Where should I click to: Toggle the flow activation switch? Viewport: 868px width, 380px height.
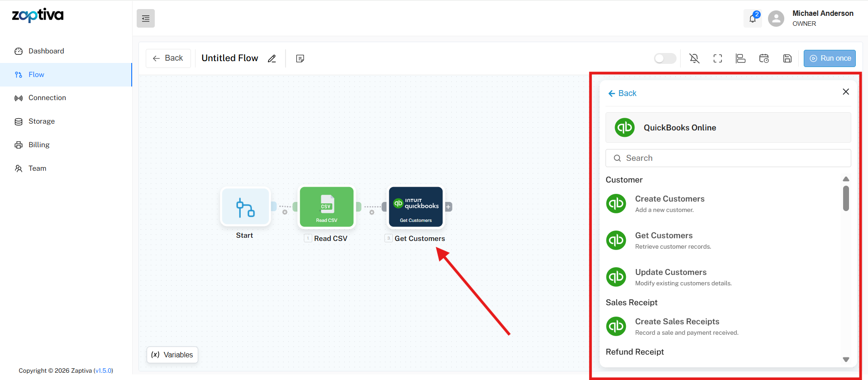tap(665, 58)
